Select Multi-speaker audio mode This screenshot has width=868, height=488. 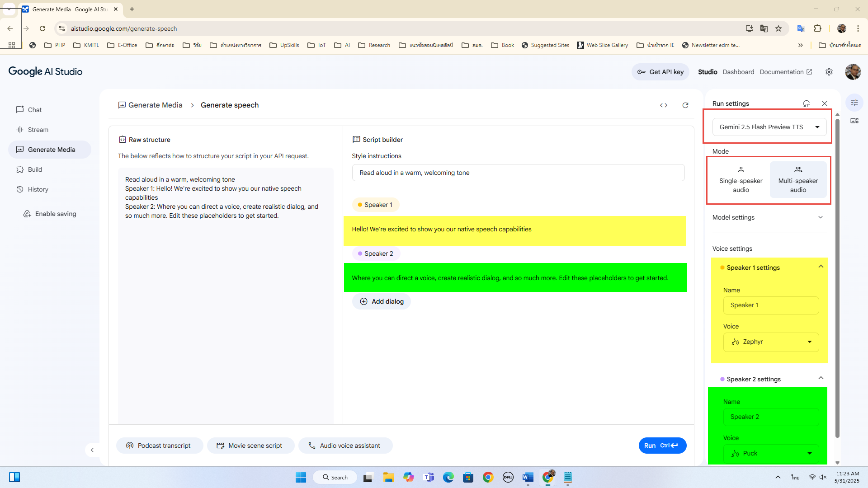coord(798,179)
